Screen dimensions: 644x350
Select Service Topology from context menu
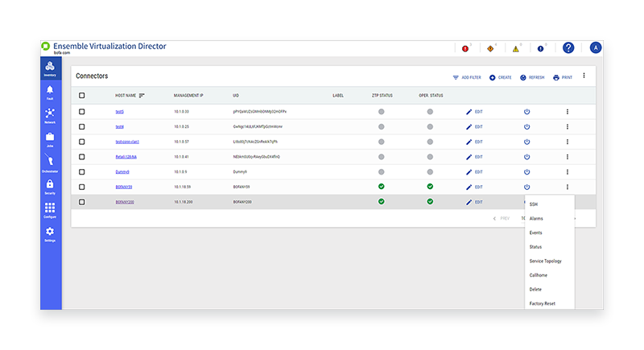tap(545, 261)
